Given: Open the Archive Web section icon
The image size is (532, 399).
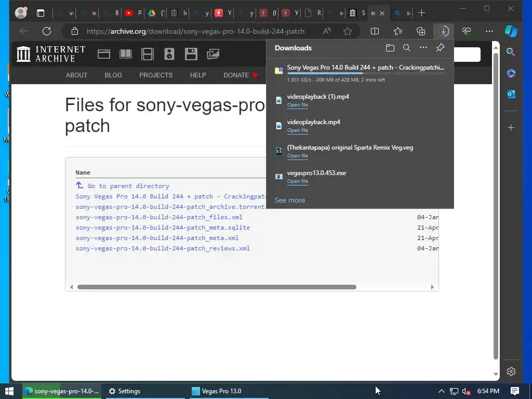Looking at the screenshot, I should pyautogui.click(x=104, y=54).
